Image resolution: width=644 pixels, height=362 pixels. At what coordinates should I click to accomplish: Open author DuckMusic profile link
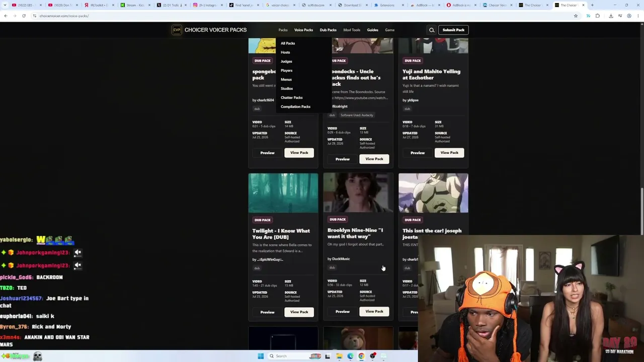pos(341,259)
